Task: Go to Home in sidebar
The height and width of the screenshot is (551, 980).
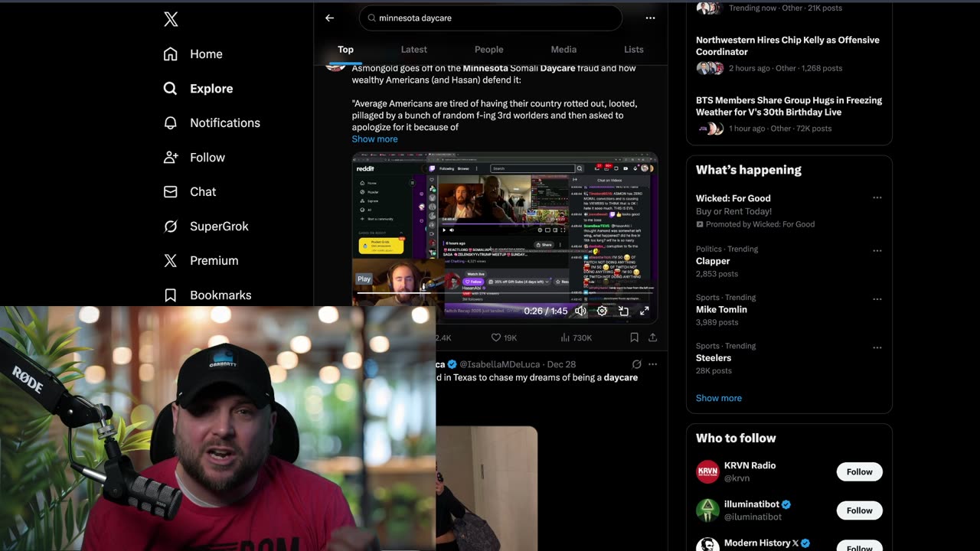Action: click(193, 54)
